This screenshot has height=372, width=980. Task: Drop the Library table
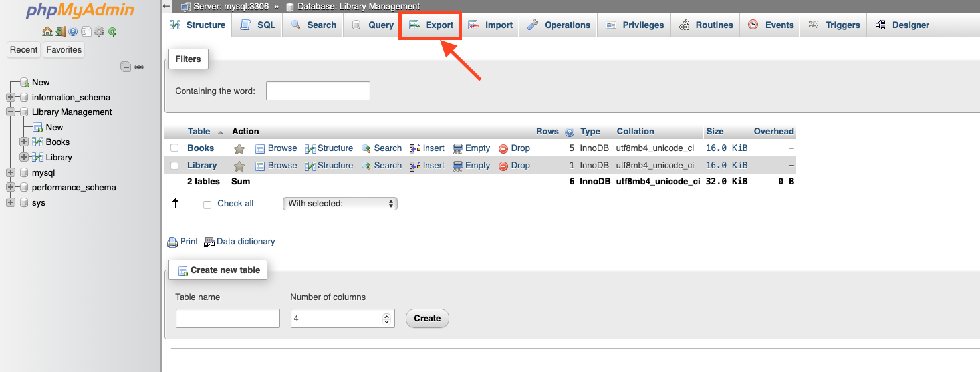(514, 166)
